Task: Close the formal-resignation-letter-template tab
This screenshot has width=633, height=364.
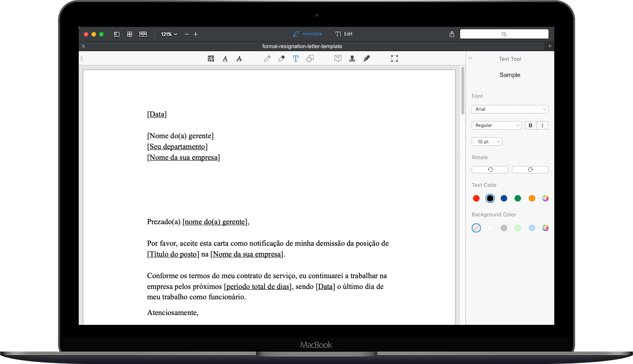Action: [x=83, y=46]
